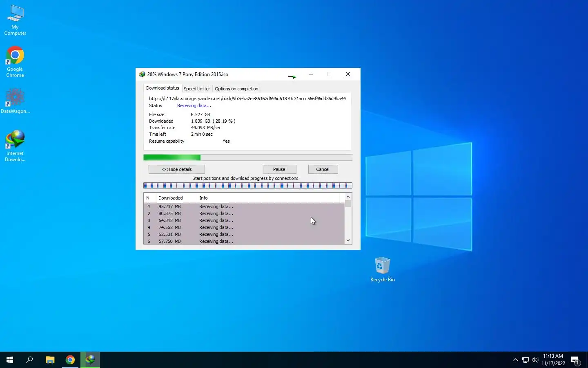The image size is (588, 368).
Task: Open the Recycle Bin icon
Action: [x=383, y=269]
